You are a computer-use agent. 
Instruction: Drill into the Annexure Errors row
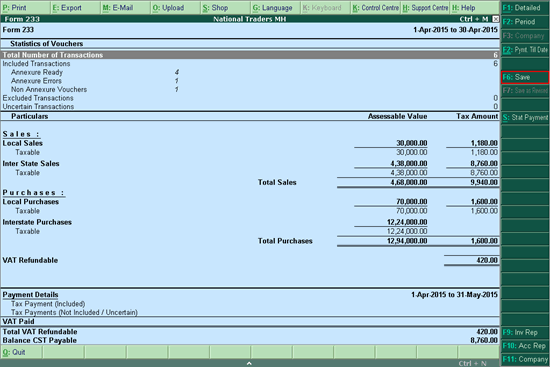[x=250, y=81]
